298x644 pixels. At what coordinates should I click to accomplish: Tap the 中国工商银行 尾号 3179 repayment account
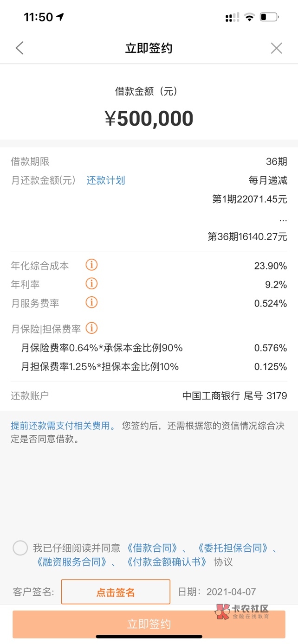(234, 396)
